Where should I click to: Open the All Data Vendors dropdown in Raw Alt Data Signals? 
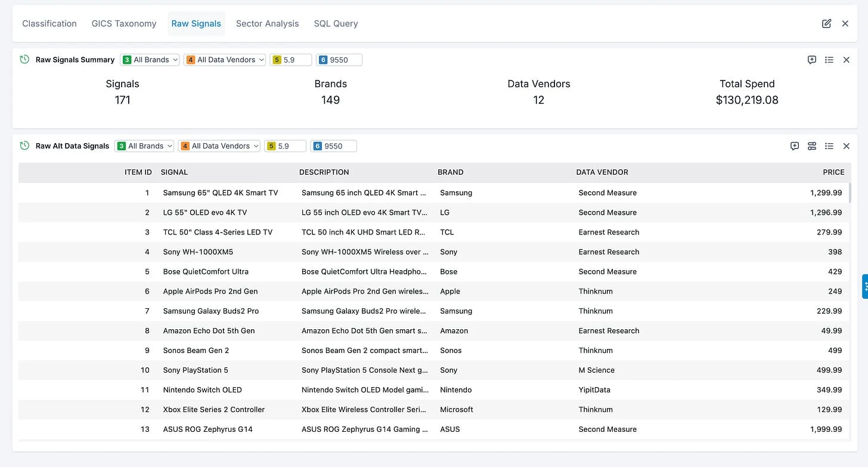(x=219, y=146)
